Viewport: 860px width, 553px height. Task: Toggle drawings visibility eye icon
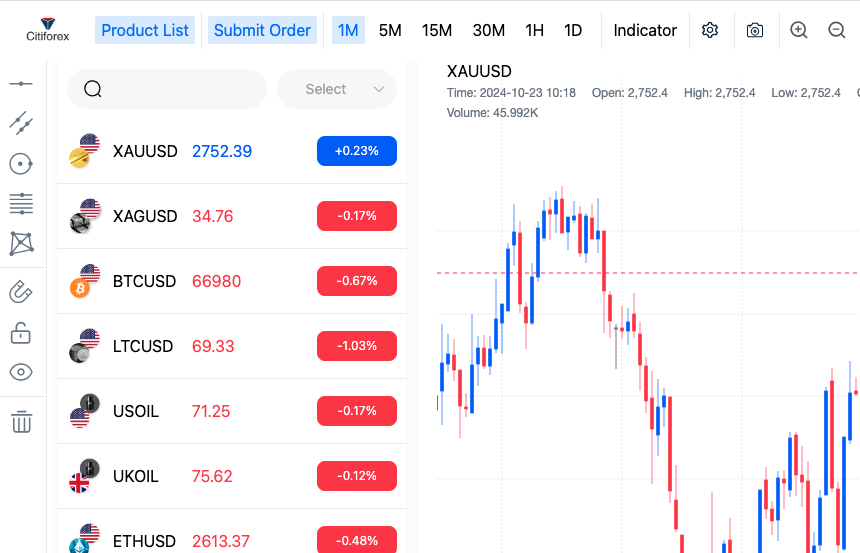pyautogui.click(x=21, y=372)
